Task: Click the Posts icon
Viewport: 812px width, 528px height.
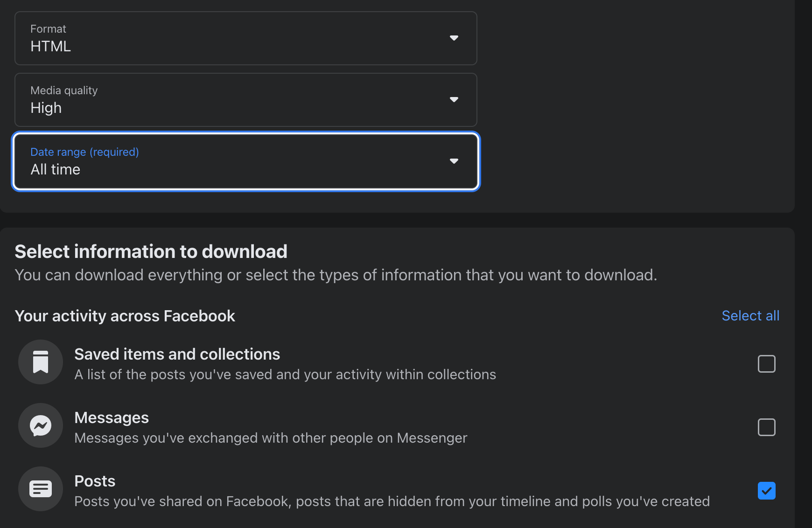Action: pyautogui.click(x=41, y=489)
